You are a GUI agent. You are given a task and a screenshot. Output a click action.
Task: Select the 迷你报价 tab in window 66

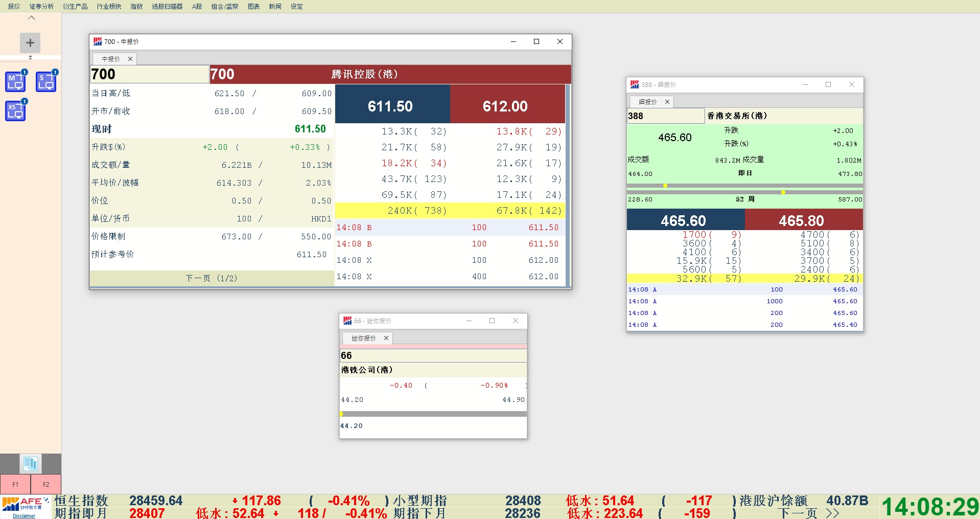(363, 338)
